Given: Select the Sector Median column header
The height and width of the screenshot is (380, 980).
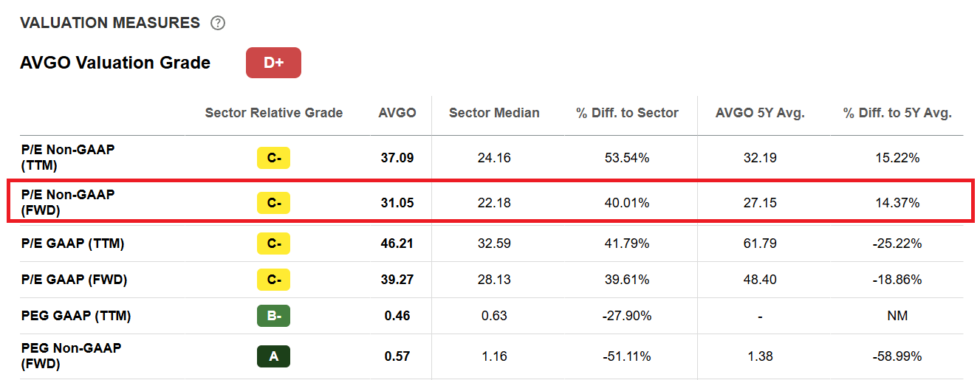Looking at the screenshot, I should click(494, 113).
